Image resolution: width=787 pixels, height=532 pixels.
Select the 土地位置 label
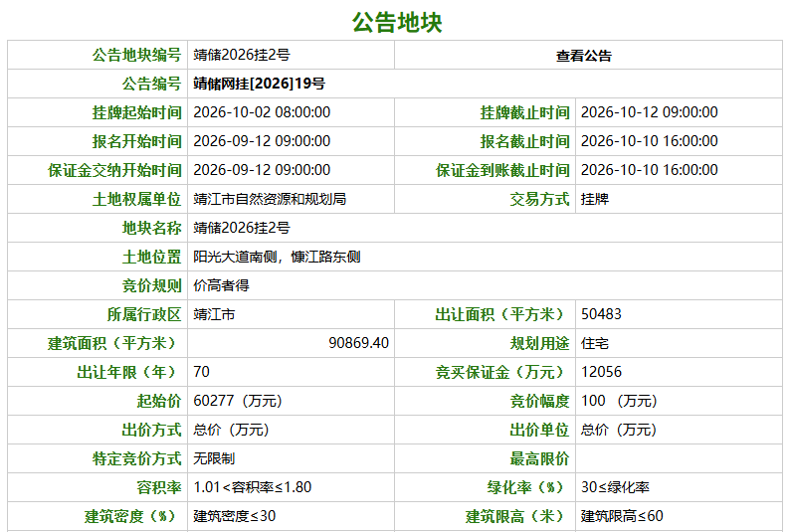click(151, 257)
